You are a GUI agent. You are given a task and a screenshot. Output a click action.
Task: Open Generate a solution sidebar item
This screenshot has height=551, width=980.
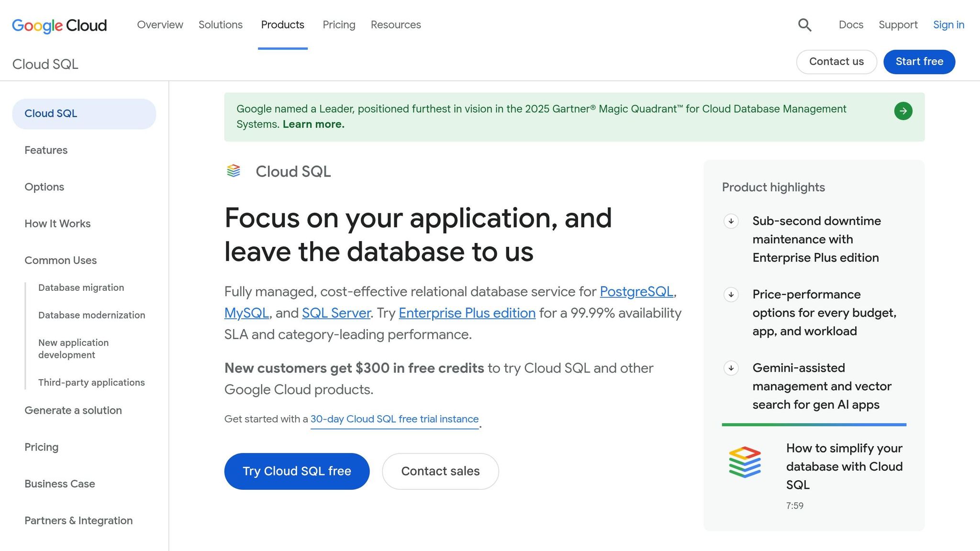coord(73,410)
